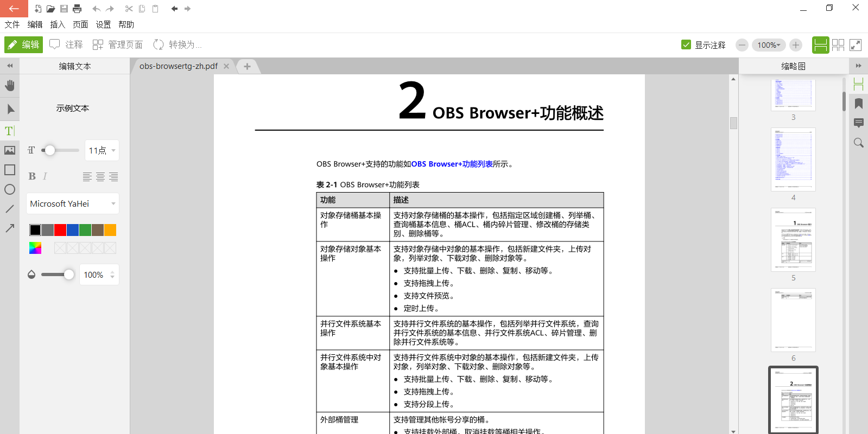The width and height of the screenshot is (868, 434).
Task: Open thumbnails panel icon on right sidebar
Action: 859,84
